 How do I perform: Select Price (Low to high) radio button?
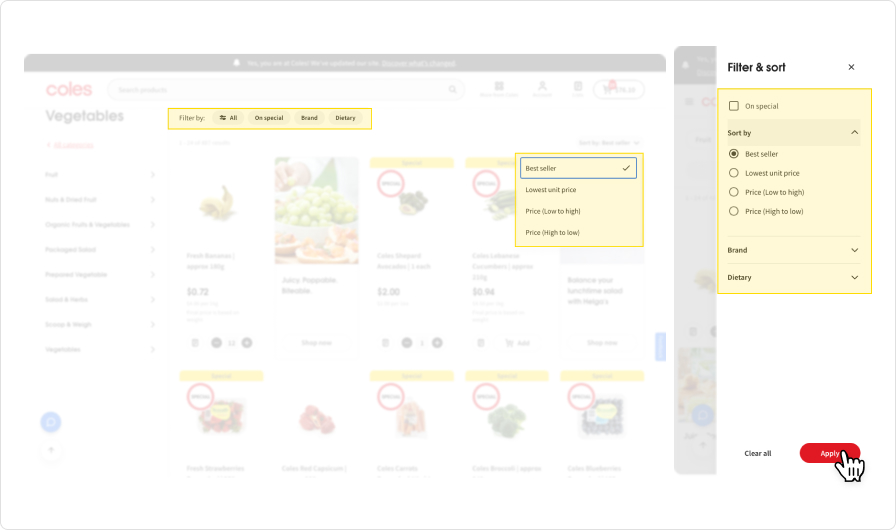click(734, 192)
